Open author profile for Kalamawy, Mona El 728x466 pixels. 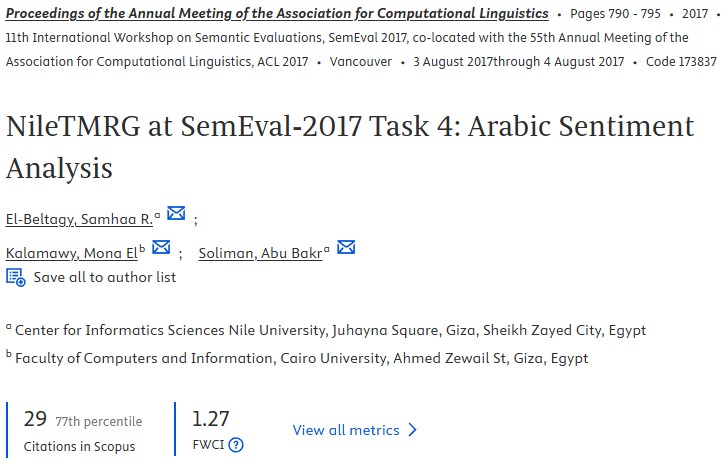click(72, 253)
